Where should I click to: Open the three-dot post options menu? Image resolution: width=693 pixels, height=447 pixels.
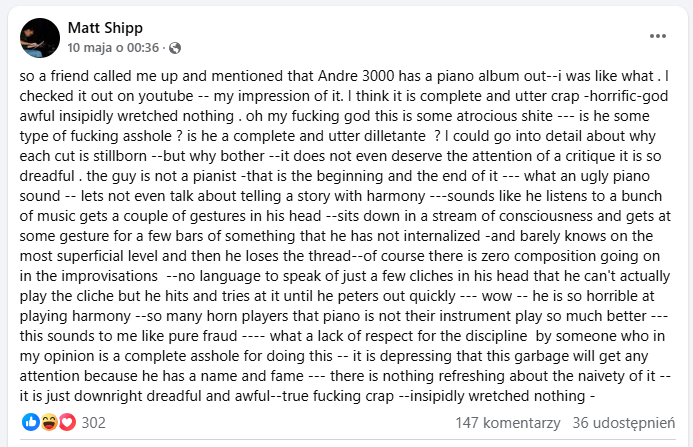(x=657, y=35)
